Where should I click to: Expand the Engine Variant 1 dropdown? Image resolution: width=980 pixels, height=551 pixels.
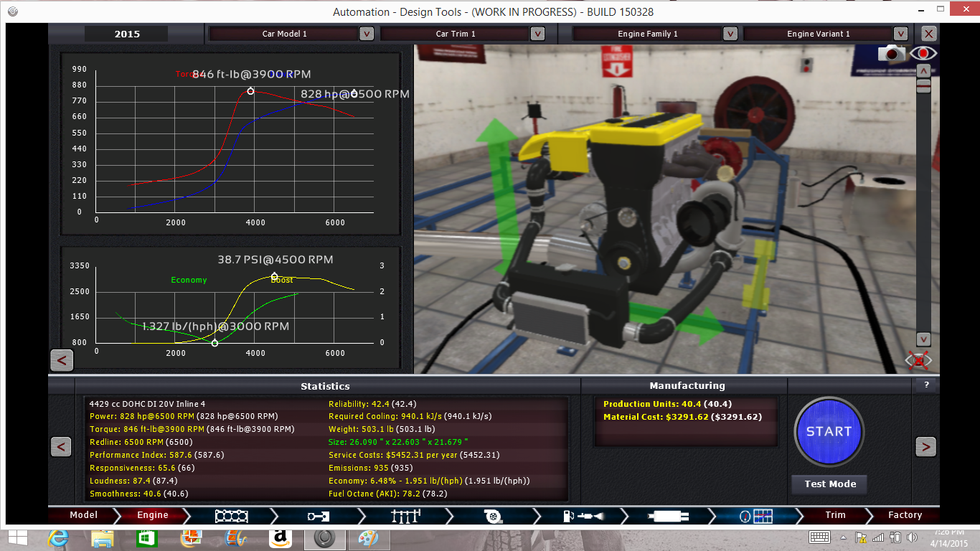(x=901, y=34)
